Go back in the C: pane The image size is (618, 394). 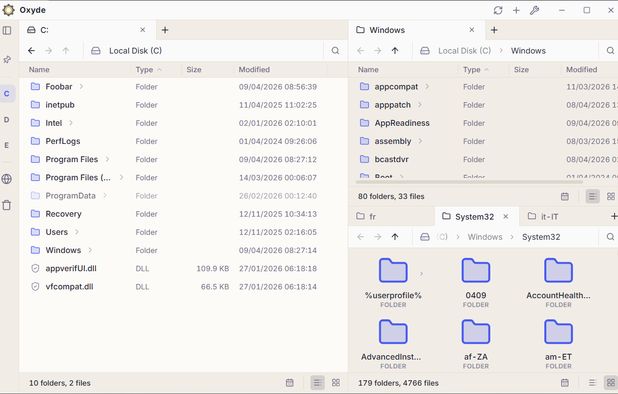(x=32, y=50)
